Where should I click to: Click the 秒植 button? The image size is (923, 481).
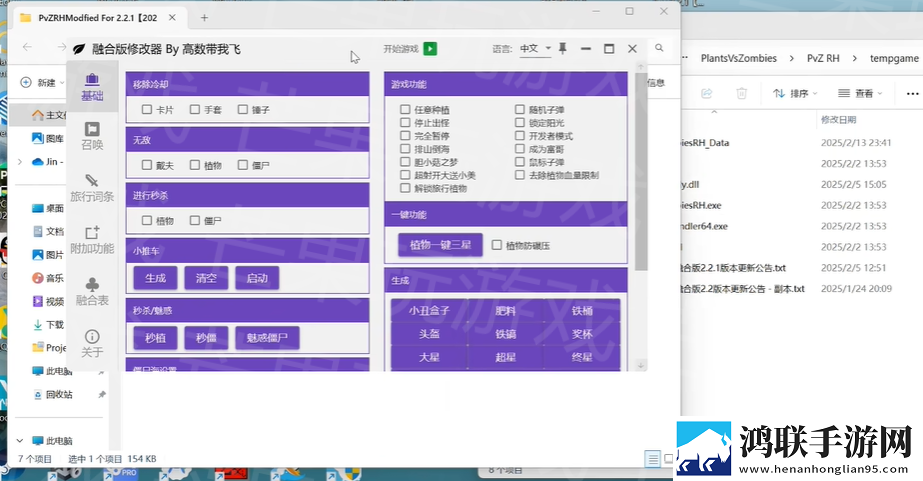pyautogui.click(x=155, y=337)
